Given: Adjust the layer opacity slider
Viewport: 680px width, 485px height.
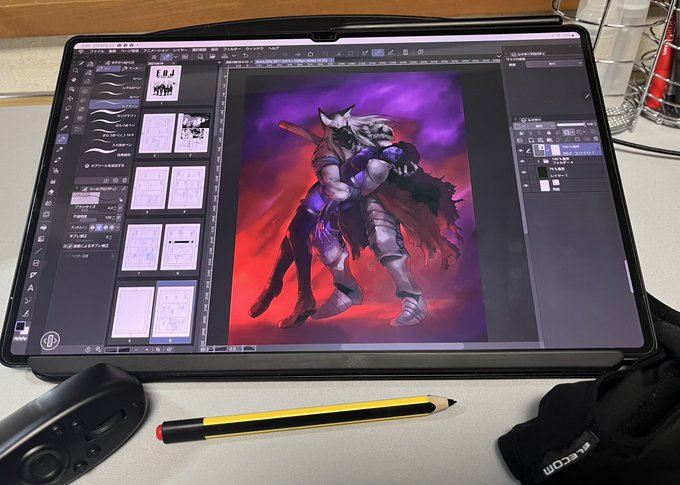Looking at the screenshot, I should 570,125.
